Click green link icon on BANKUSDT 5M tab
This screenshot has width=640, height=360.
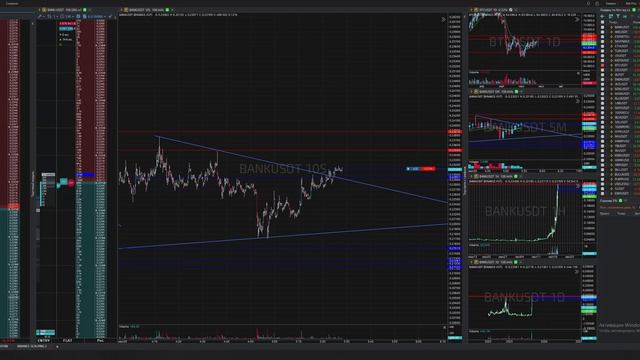pyautogui.click(x=516, y=92)
